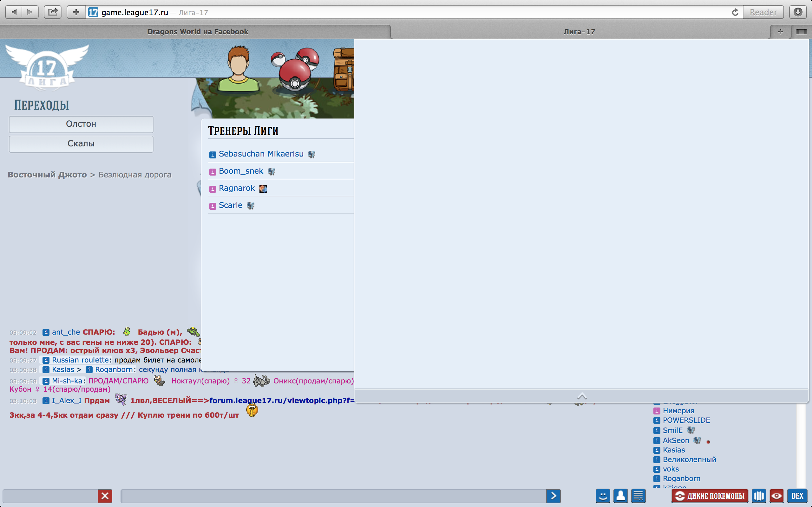This screenshot has width=812, height=507.
Task: Collapse the panel with the up chevron
Action: pos(581,396)
